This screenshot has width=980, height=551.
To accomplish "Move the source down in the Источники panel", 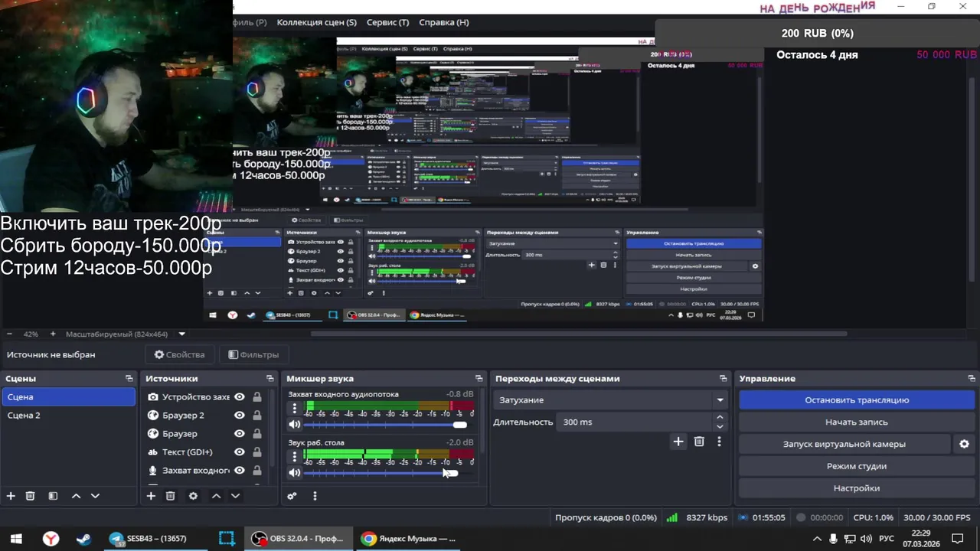I will tap(235, 496).
